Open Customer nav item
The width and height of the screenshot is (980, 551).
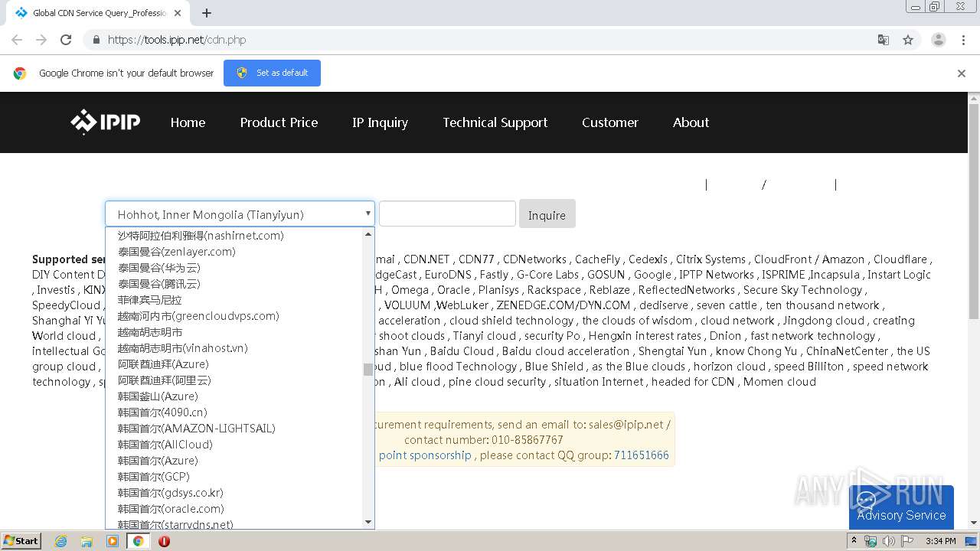pos(610,122)
